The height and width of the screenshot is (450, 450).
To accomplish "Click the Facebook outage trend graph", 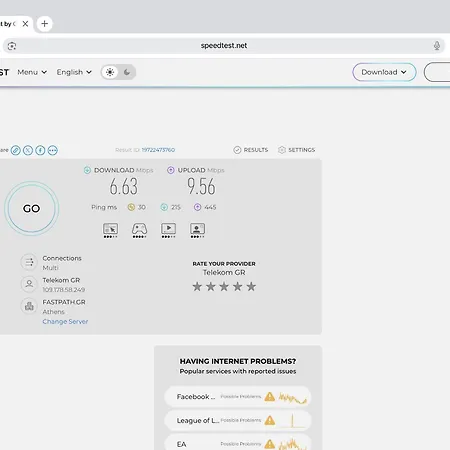I will [293, 398].
